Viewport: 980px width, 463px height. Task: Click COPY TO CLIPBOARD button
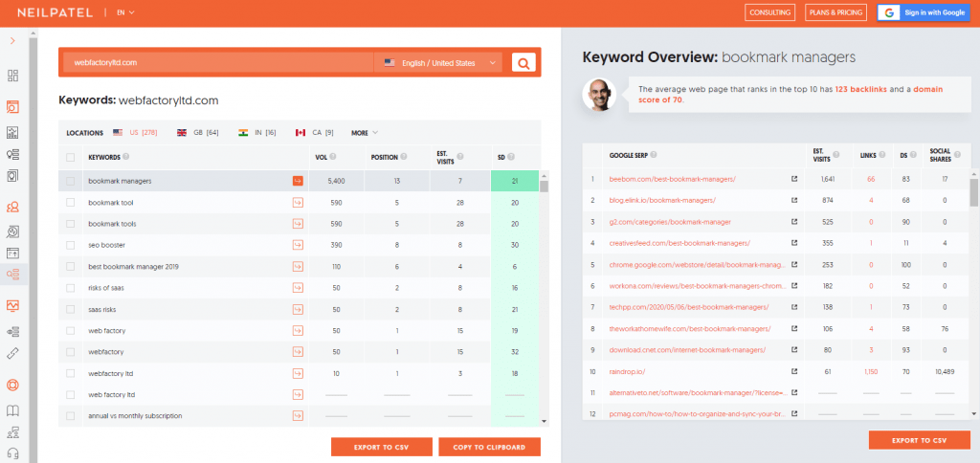point(489,447)
